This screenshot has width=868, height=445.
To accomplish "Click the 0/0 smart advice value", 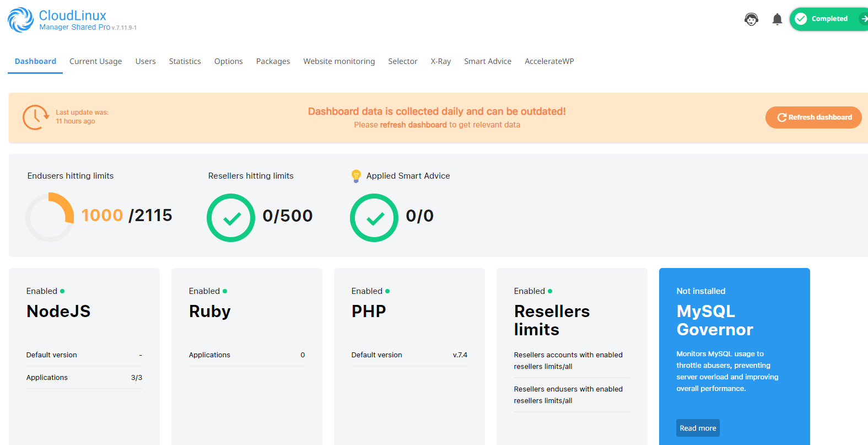I will [419, 216].
